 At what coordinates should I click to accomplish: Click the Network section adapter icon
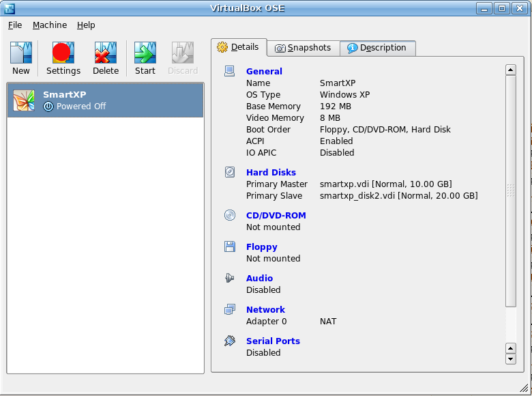(230, 309)
